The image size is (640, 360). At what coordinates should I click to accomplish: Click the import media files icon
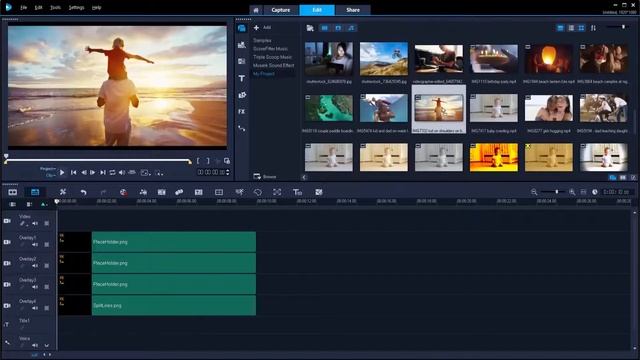pos(310,28)
